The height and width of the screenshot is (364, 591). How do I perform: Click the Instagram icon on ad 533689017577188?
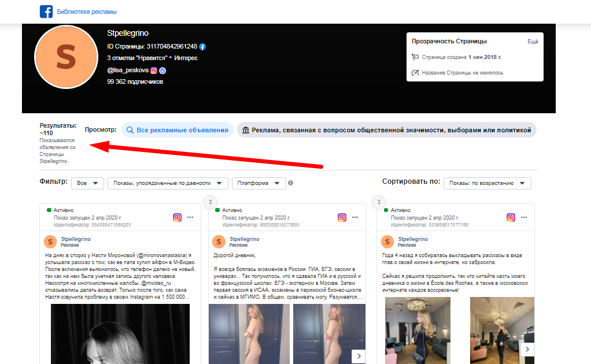[x=511, y=217]
